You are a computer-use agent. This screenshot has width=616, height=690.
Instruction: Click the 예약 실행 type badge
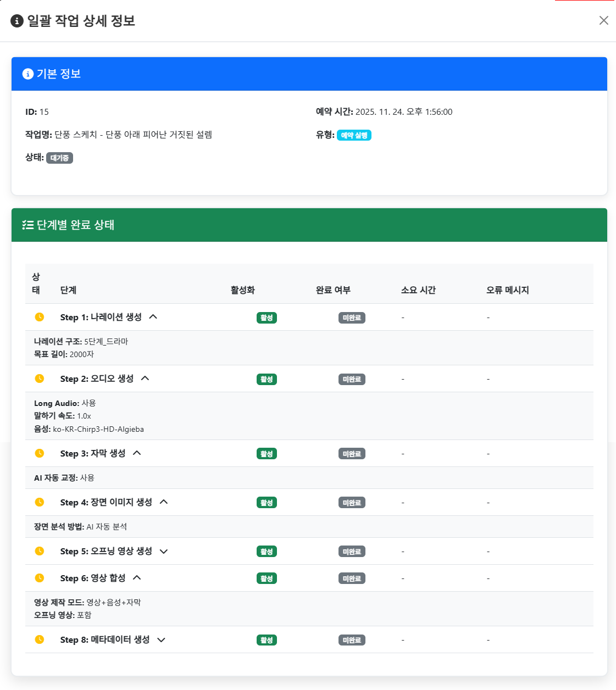click(x=354, y=135)
